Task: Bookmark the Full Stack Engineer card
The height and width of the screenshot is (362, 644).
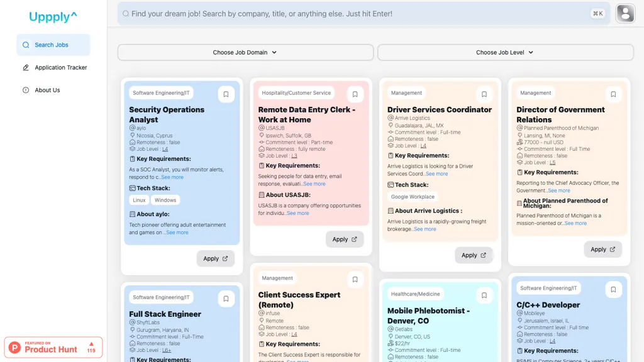Action: coord(226,299)
